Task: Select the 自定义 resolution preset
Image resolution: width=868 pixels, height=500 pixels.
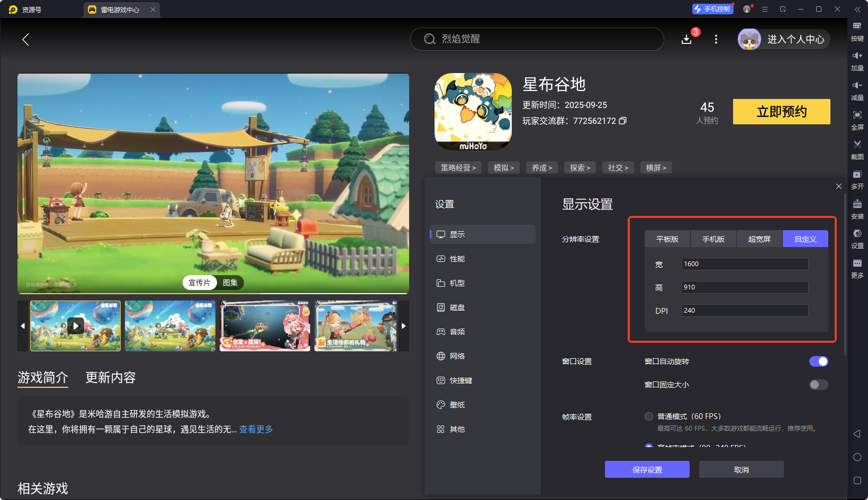Action: click(x=805, y=239)
